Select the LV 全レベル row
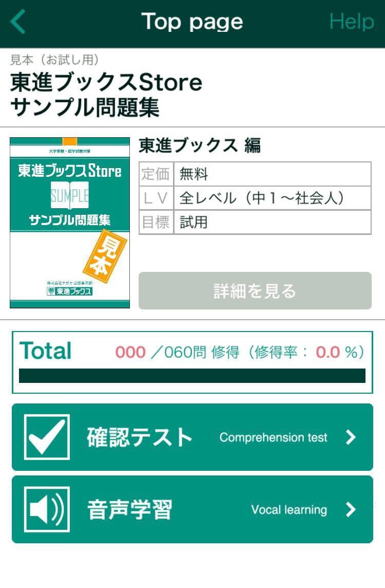 pyautogui.click(x=255, y=198)
